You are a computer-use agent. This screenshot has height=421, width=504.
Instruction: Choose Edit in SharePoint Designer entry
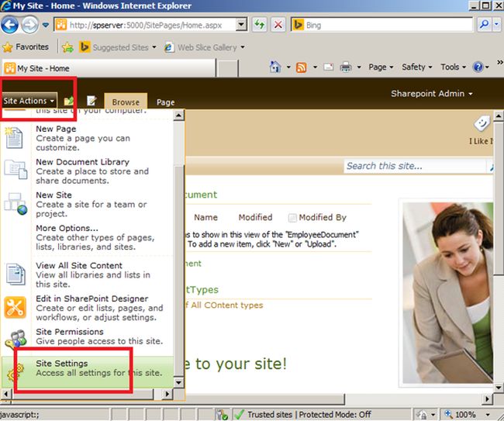click(x=87, y=308)
